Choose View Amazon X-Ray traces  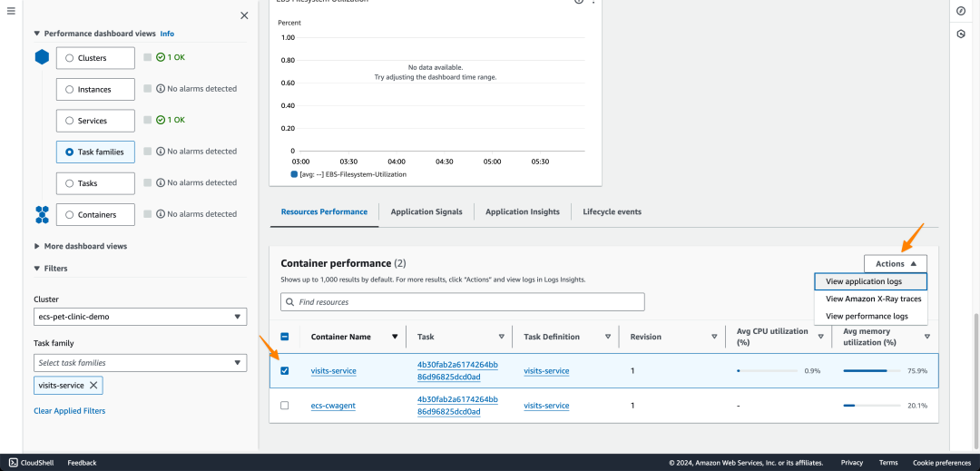[870, 299]
